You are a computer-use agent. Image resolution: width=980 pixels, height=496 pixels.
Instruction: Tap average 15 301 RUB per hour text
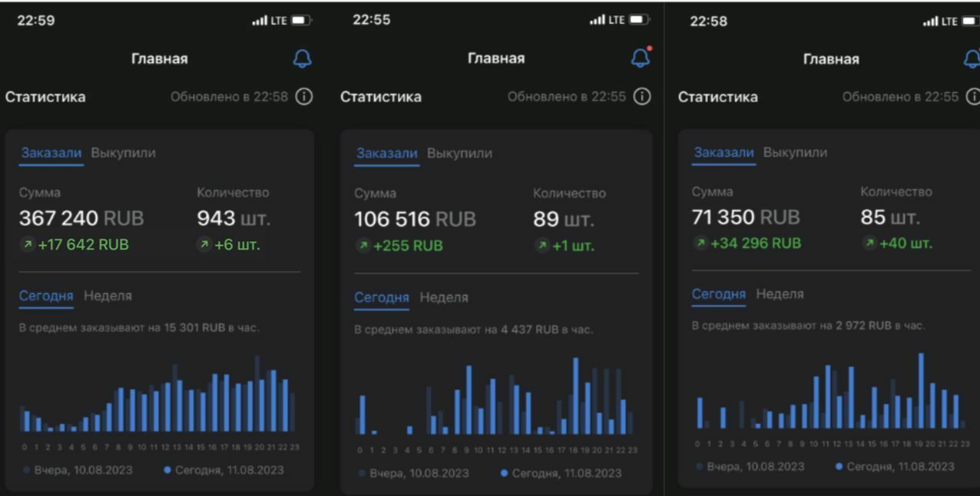pos(139,328)
